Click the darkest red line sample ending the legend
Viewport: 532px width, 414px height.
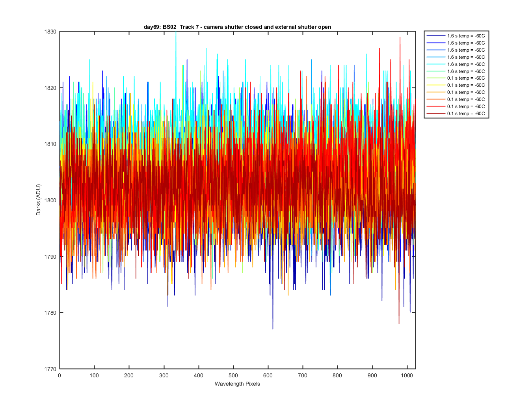[435, 114]
